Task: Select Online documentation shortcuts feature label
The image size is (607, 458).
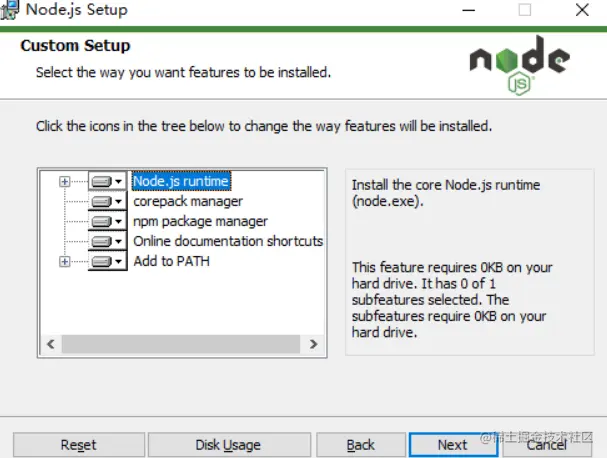Action: (228, 241)
